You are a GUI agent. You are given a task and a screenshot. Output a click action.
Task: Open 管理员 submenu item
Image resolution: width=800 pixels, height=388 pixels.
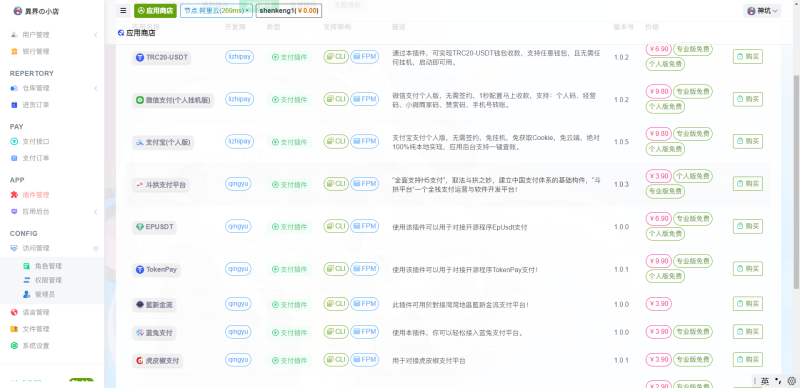[x=44, y=295]
